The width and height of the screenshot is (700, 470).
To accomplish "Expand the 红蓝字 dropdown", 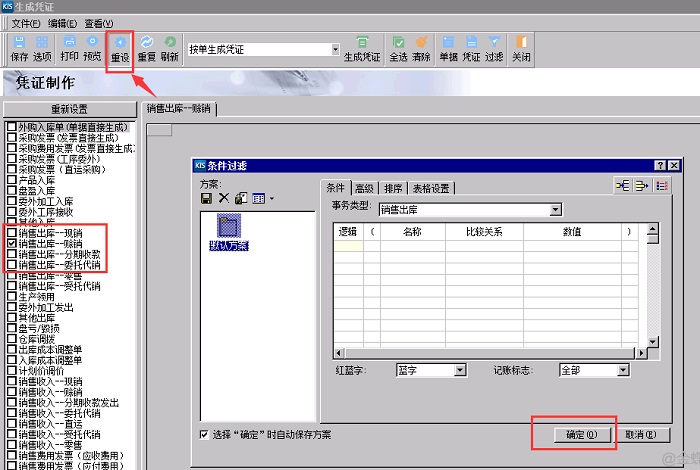I will (459, 370).
